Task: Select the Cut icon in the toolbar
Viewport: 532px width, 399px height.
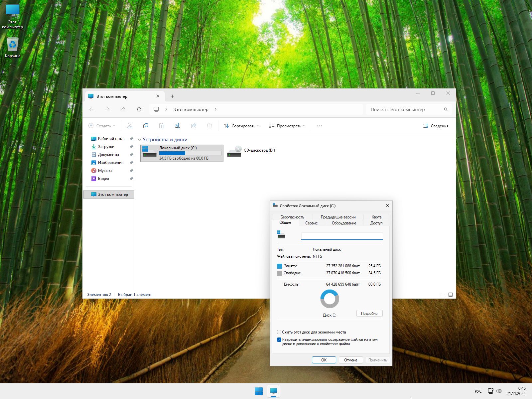Action: pos(129,126)
